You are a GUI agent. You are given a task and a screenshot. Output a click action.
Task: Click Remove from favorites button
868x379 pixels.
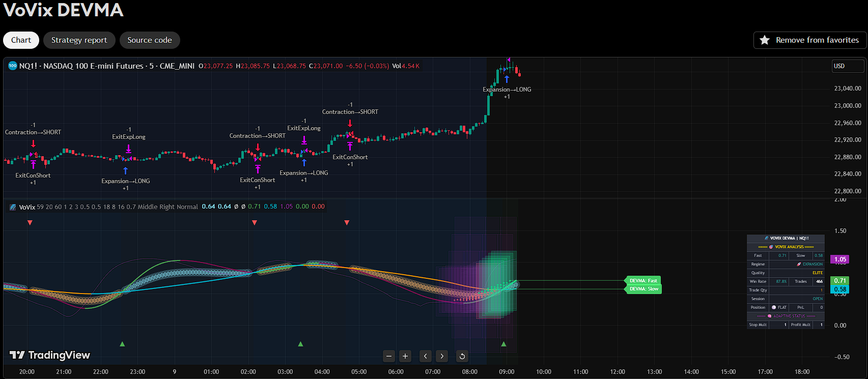[x=809, y=40]
